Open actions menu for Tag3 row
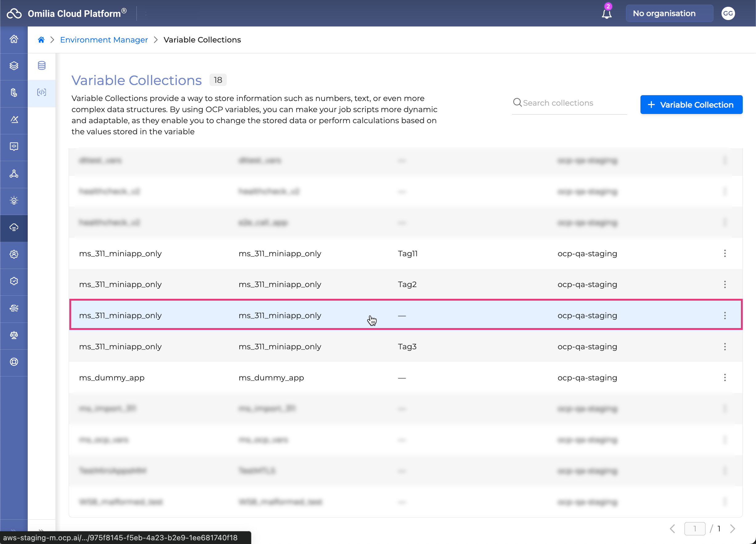Viewport: 756px width, 544px height. 725,347
